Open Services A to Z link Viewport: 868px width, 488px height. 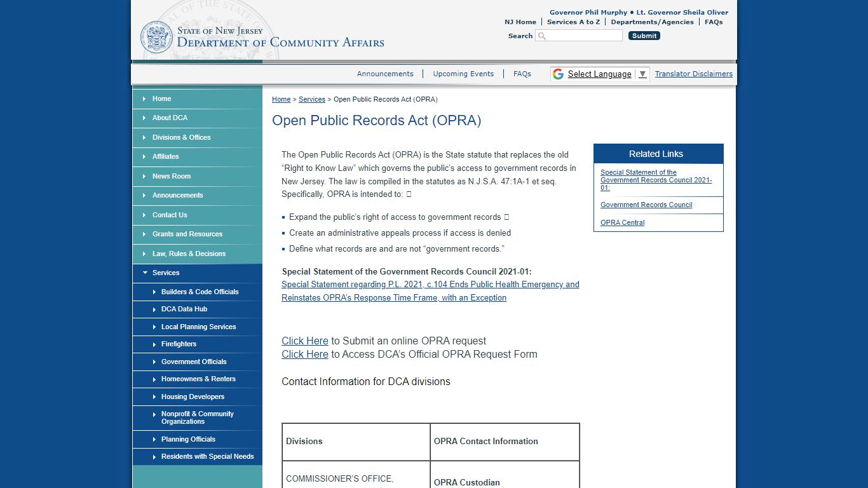point(573,22)
